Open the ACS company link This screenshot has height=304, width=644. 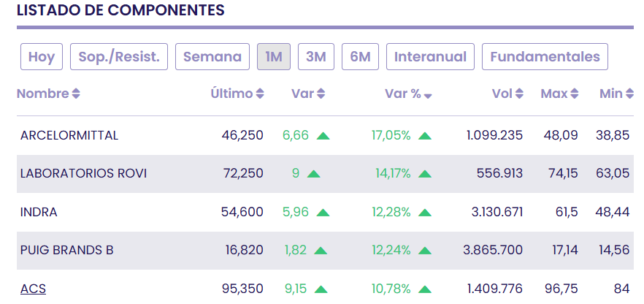point(33,289)
